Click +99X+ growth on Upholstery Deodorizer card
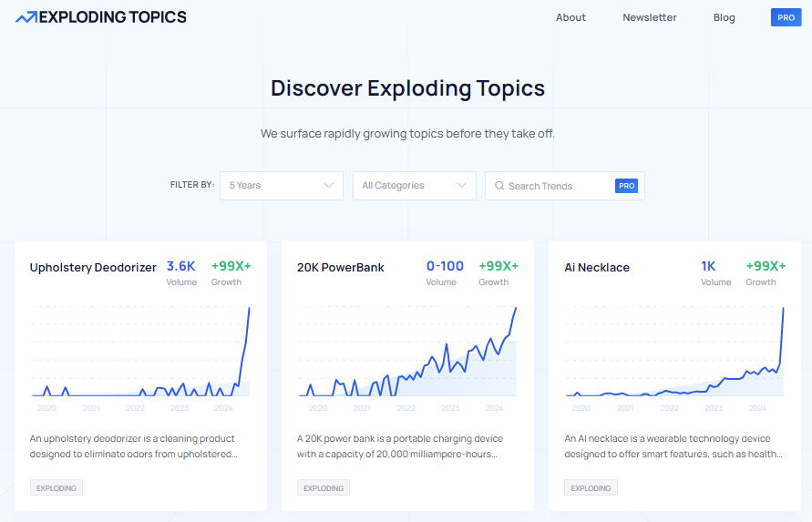The height and width of the screenshot is (522, 812). (x=231, y=266)
